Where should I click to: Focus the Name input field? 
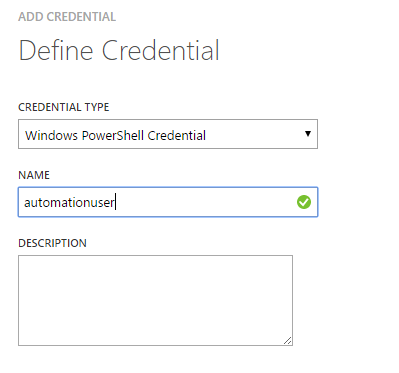tap(168, 202)
